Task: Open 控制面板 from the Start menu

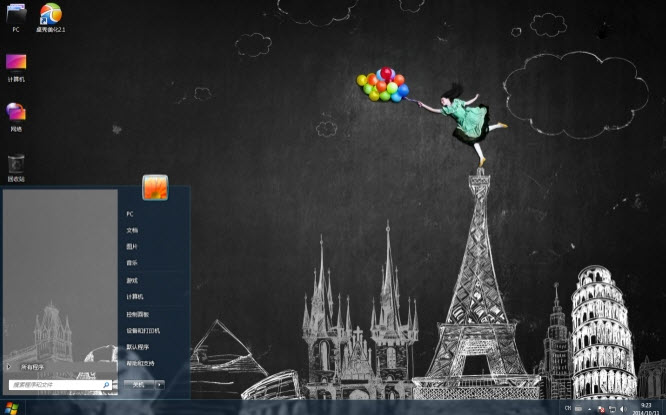Action: click(138, 314)
